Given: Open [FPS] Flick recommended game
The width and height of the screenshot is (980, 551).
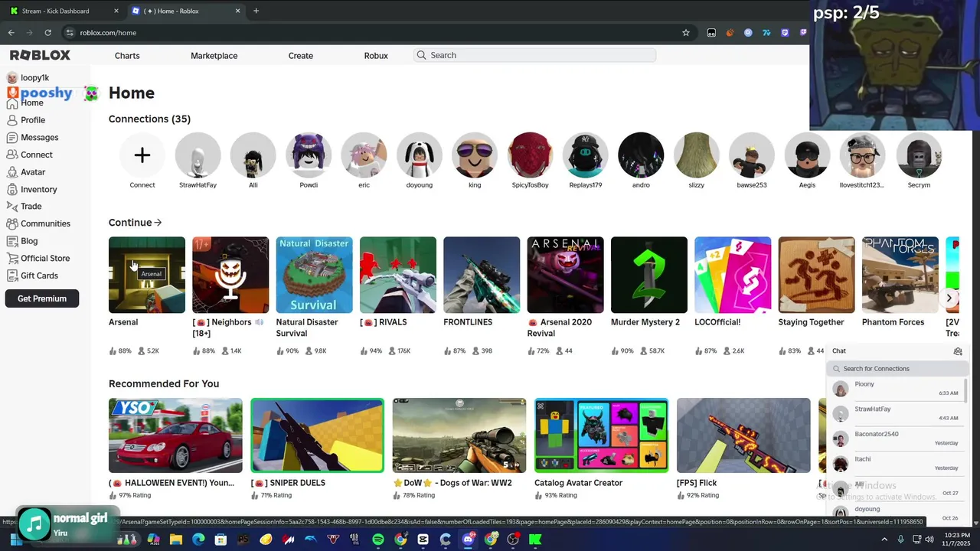Looking at the screenshot, I should [x=743, y=435].
